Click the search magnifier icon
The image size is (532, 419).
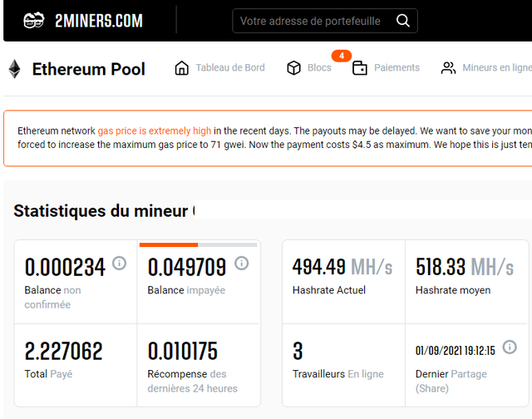tap(402, 21)
